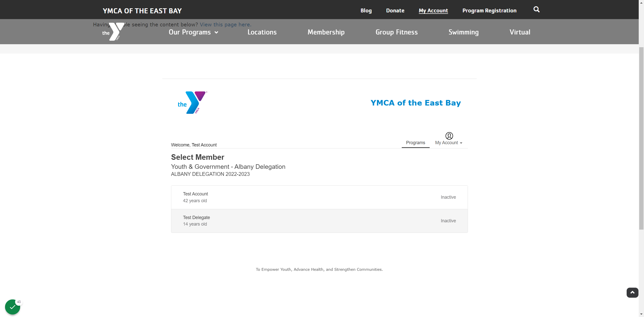Click '14 years old' text

pos(195,224)
